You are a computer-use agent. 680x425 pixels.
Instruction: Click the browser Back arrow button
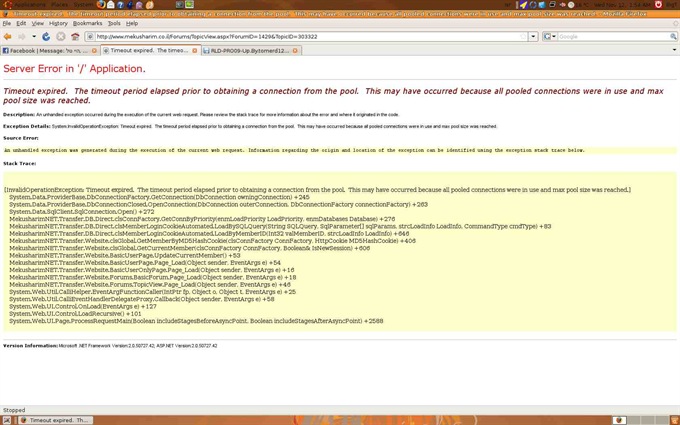(x=8, y=36)
